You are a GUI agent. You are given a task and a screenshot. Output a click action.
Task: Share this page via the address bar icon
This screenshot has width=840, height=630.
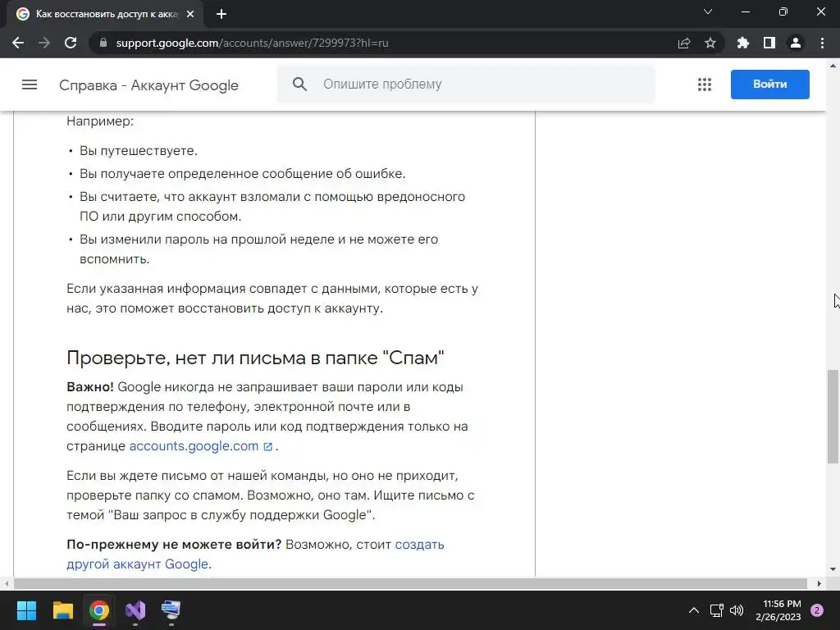coord(684,43)
